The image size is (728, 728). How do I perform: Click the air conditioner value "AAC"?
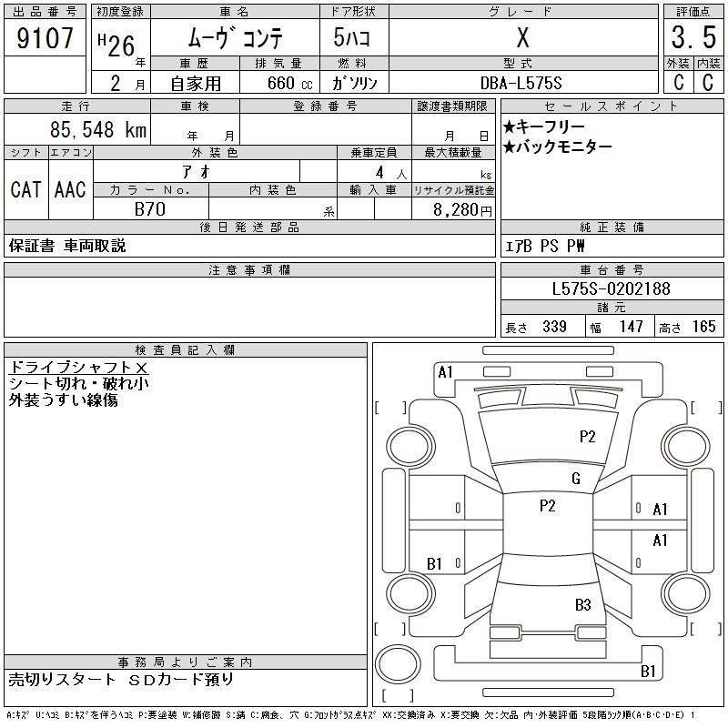[x=70, y=189]
